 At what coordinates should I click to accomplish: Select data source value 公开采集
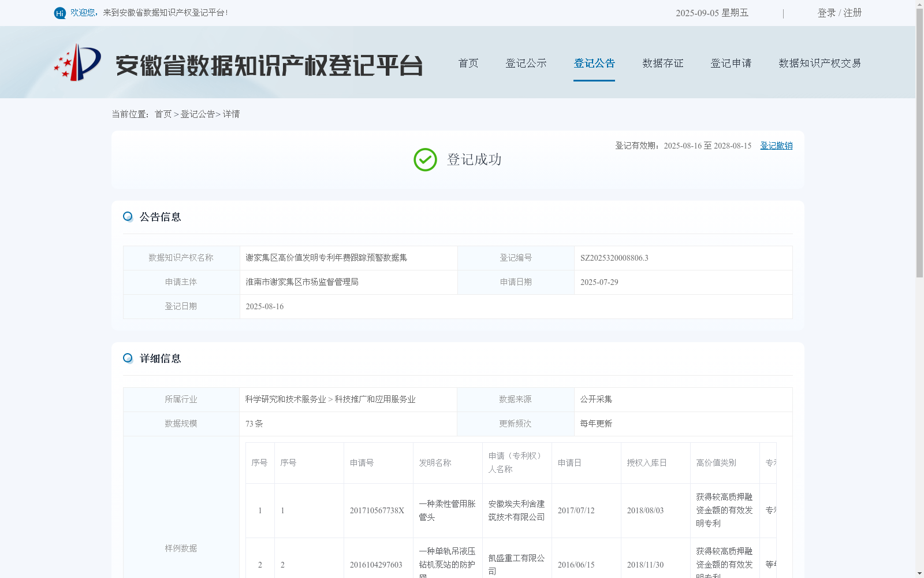pos(596,399)
